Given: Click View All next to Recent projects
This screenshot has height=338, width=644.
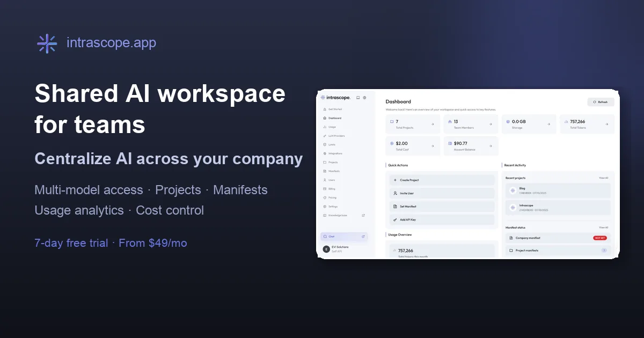Looking at the screenshot, I should (x=604, y=178).
